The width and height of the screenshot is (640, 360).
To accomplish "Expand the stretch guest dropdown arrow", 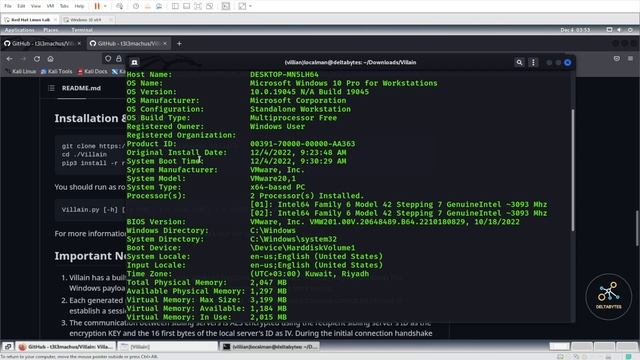I will [250, 6].
